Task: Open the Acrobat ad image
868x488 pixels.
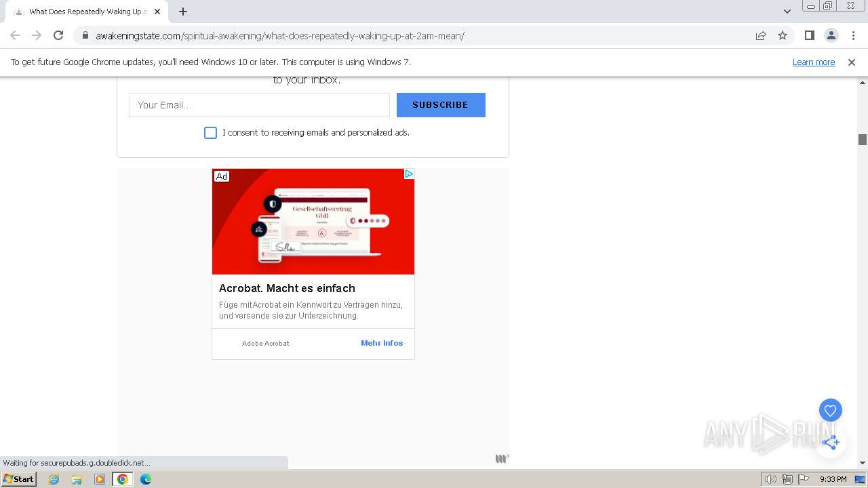Action: pyautogui.click(x=313, y=222)
